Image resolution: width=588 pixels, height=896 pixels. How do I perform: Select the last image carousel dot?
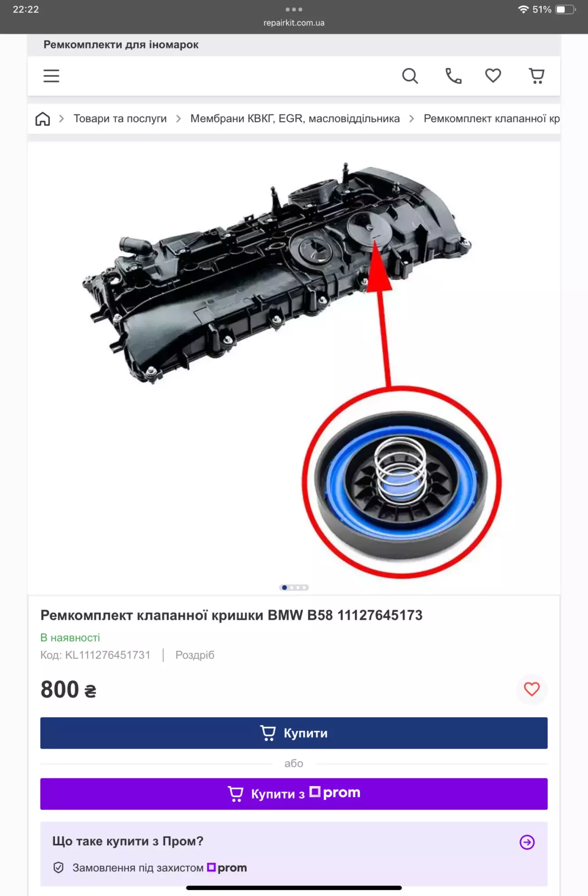(304, 588)
